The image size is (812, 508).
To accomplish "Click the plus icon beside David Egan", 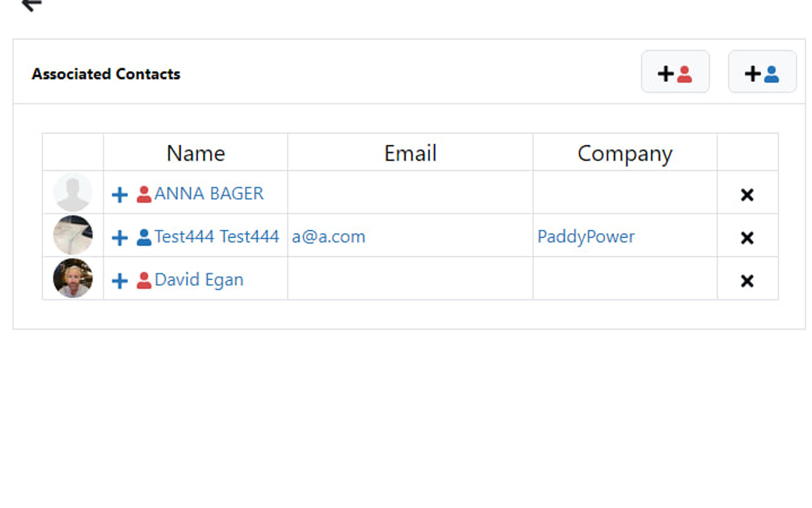I will [x=119, y=281].
